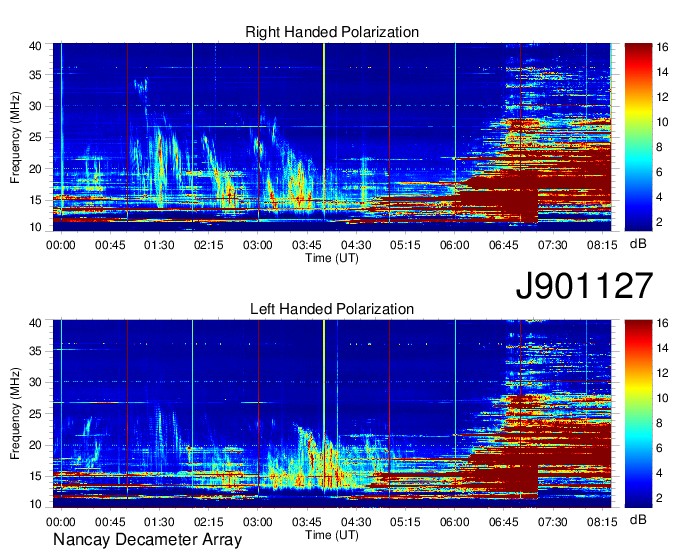Click Frequency (MHz) axis label of left-handed plot

[15, 414]
